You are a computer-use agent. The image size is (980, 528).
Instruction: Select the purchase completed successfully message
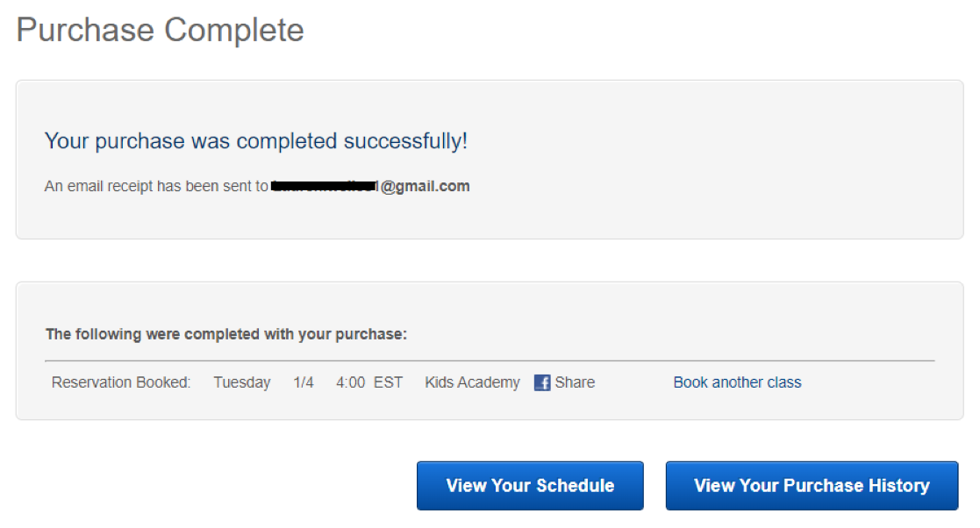255,141
